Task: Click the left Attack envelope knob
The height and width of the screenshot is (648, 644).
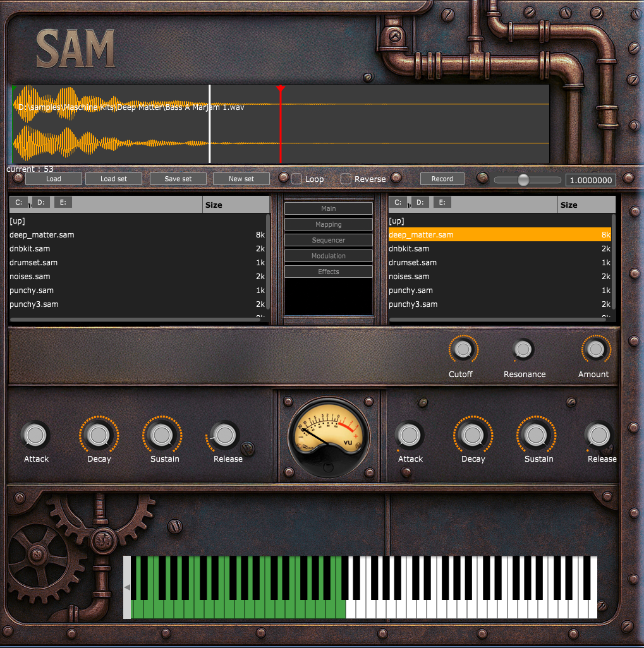Action: pos(35,435)
